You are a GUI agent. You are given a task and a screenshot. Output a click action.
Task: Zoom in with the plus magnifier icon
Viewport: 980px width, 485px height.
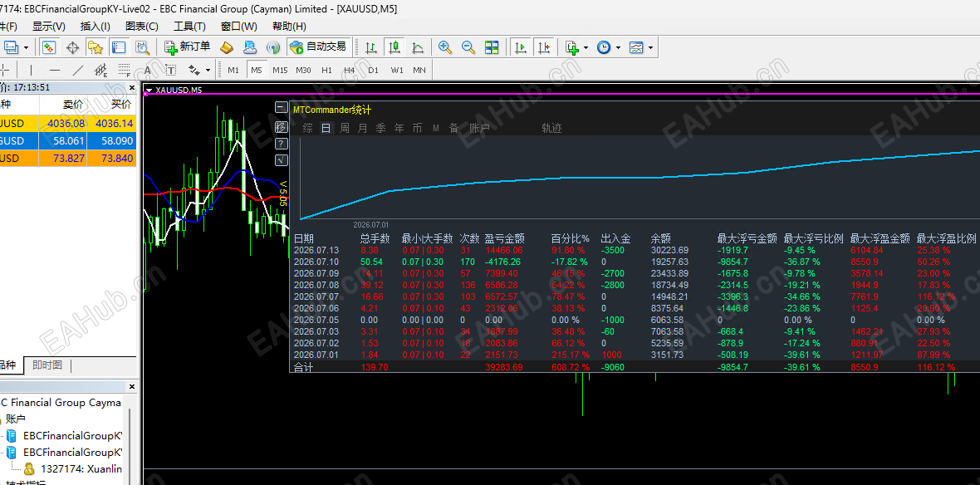pyautogui.click(x=445, y=47)
